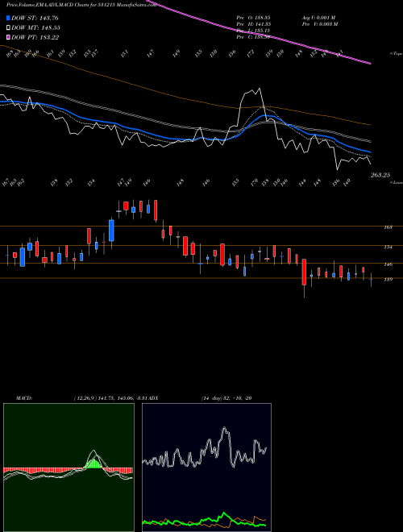This screenshot has width=403, height=532.
Task: Click the 170 low value label
Action: 254,182
